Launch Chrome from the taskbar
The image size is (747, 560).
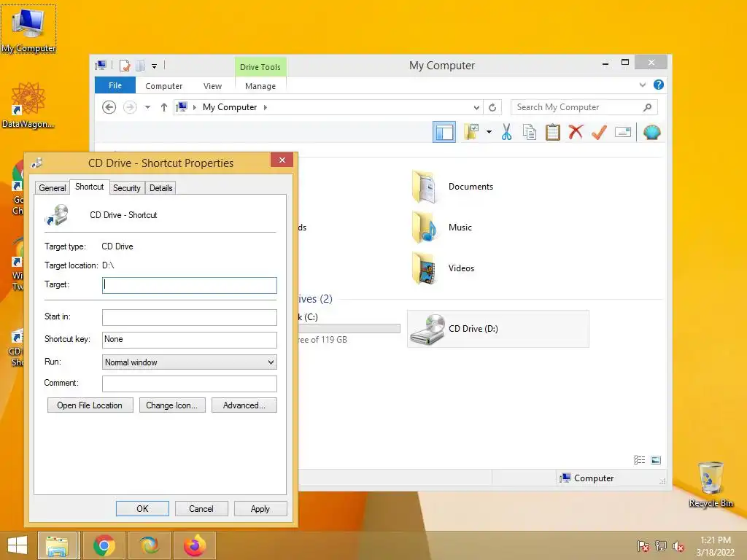tap(104, 545)
